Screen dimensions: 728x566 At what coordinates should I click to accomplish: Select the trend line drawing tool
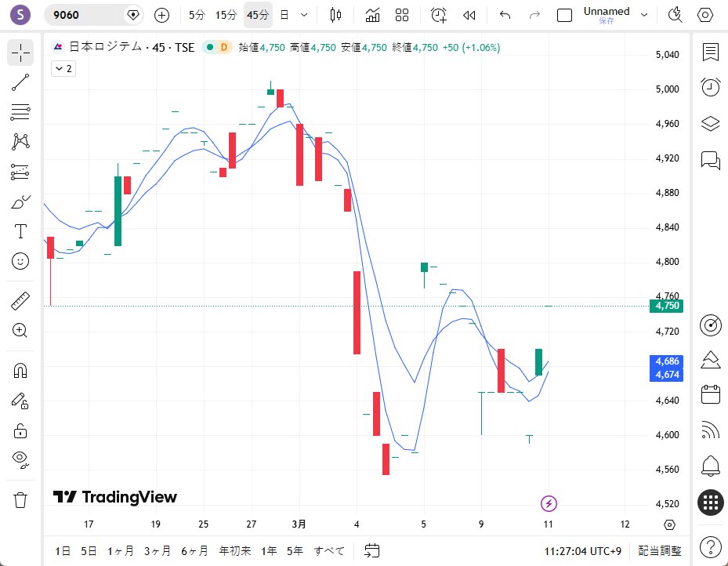[20, 82]
